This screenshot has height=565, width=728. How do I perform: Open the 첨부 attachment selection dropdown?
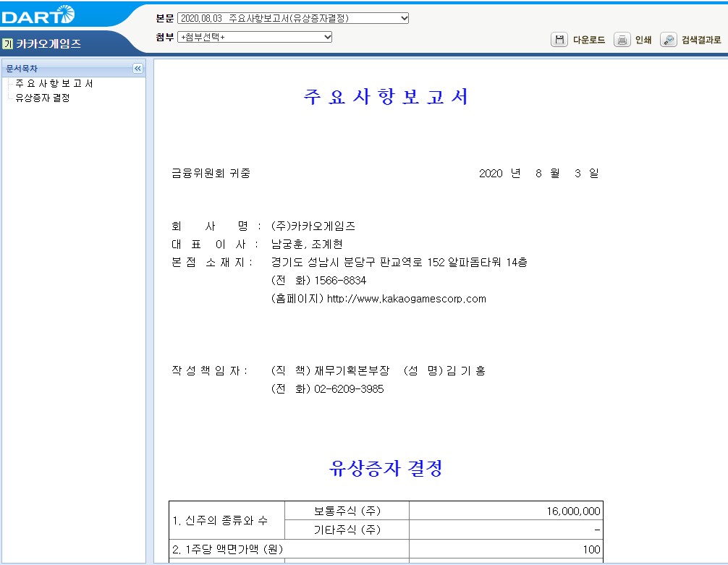coord(255,37)
